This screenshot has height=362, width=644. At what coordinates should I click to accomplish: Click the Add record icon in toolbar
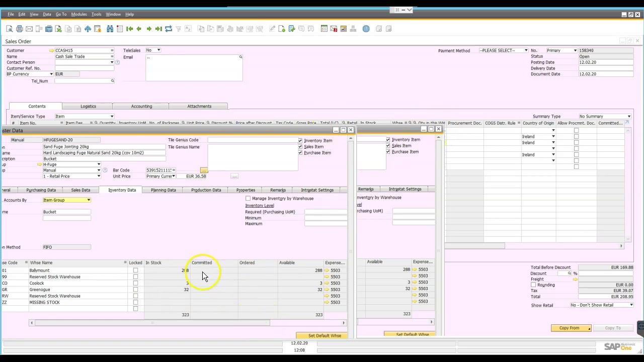pyautogui.click(x=120, y=29)
